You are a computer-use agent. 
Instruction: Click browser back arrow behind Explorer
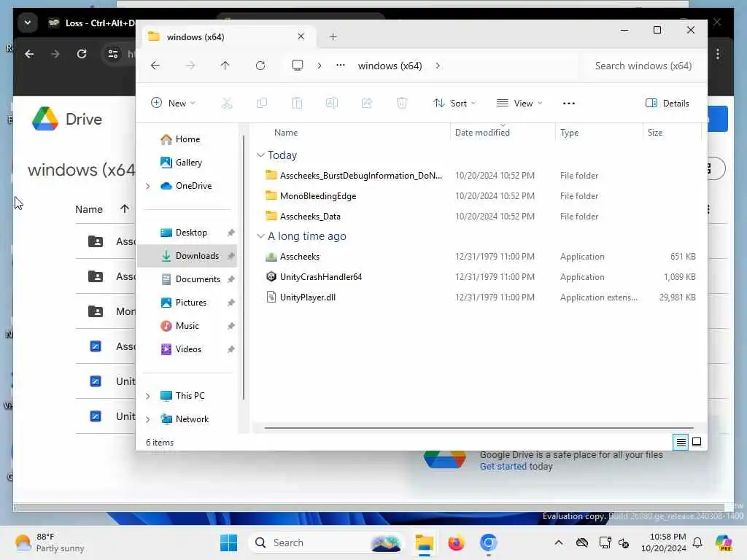click(x=29, y=54)
